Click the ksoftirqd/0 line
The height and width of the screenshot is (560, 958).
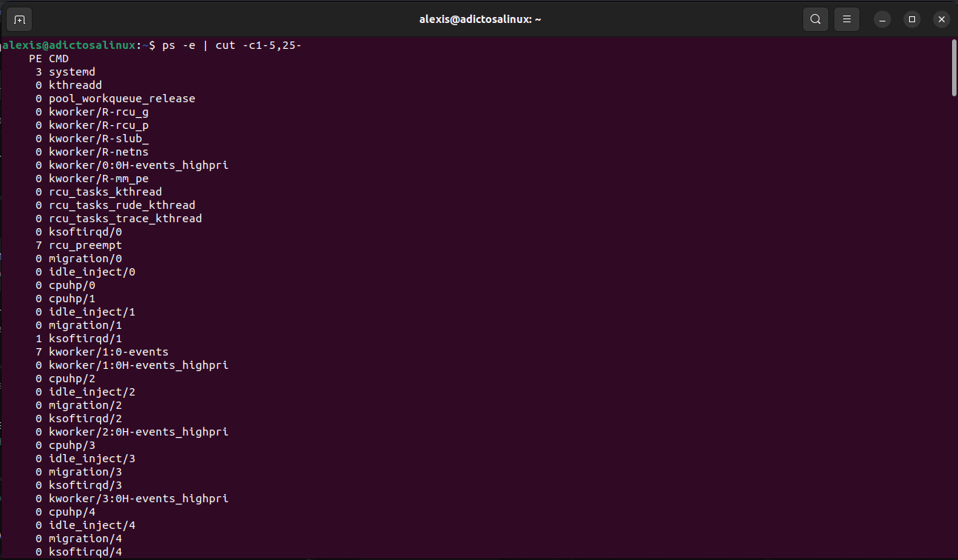(79, 232)
